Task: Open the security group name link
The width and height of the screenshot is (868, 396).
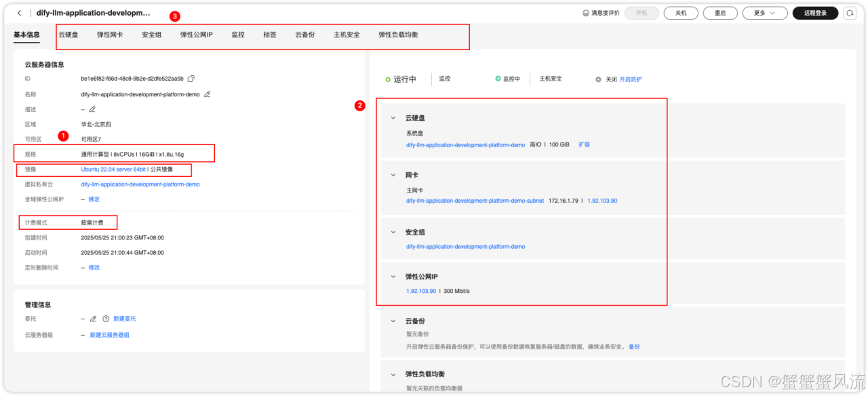Action: (466, 247)
